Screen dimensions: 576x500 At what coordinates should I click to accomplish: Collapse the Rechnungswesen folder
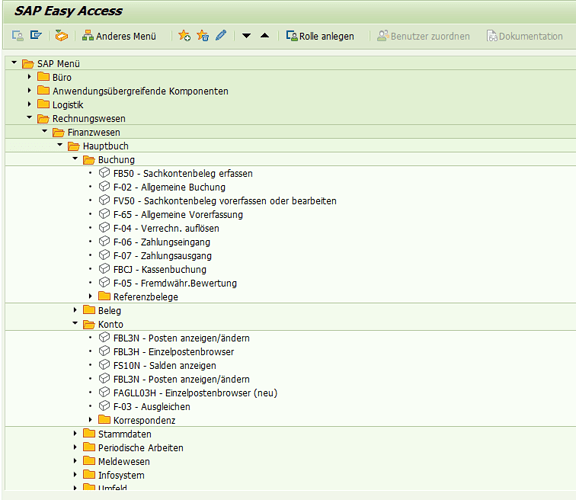[x=29, y=118]
